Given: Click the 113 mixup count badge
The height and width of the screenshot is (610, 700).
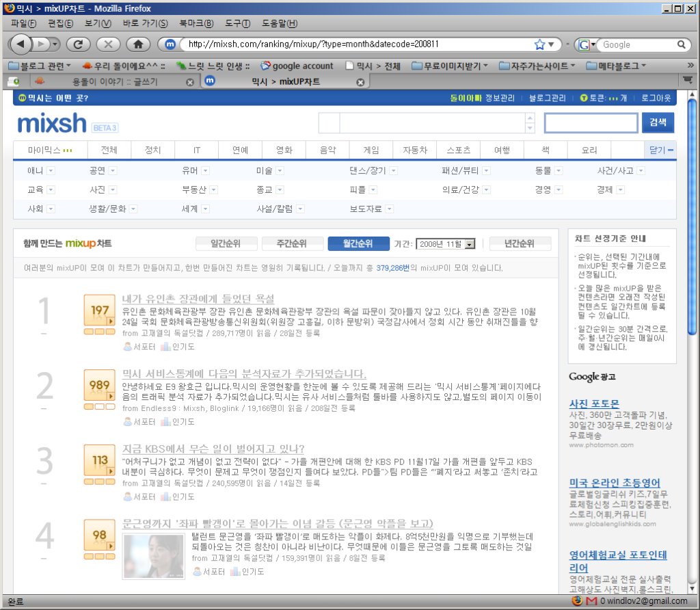Looking at the screenshot, I should [x=100, y=460].
